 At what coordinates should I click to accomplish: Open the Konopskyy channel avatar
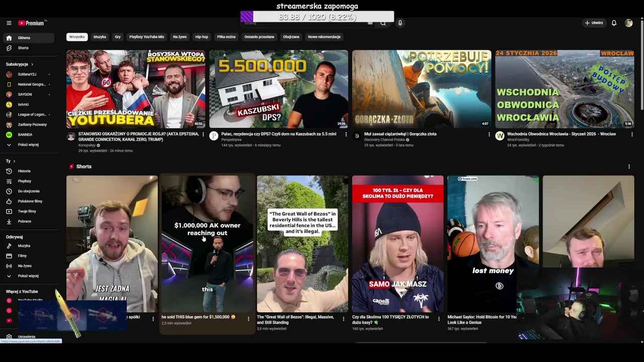point(71,136)
